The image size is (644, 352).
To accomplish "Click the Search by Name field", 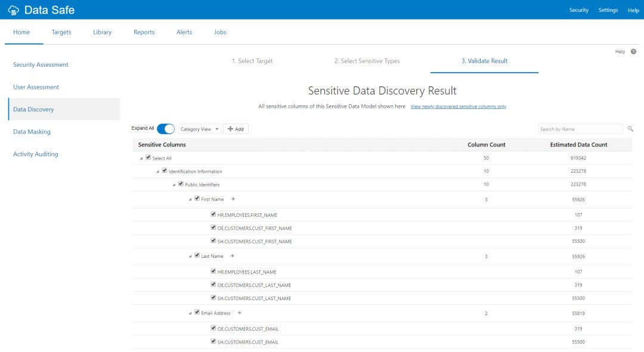I will pos(580,129).
